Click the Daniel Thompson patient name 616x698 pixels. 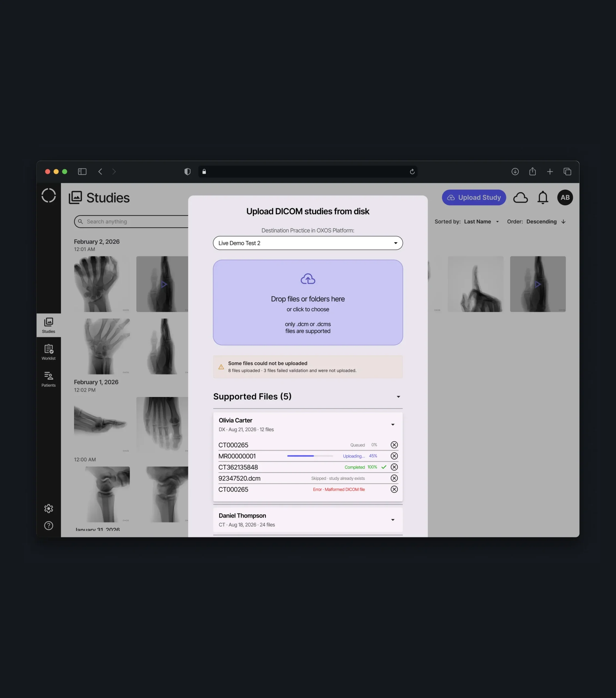[x=242, y=516]
